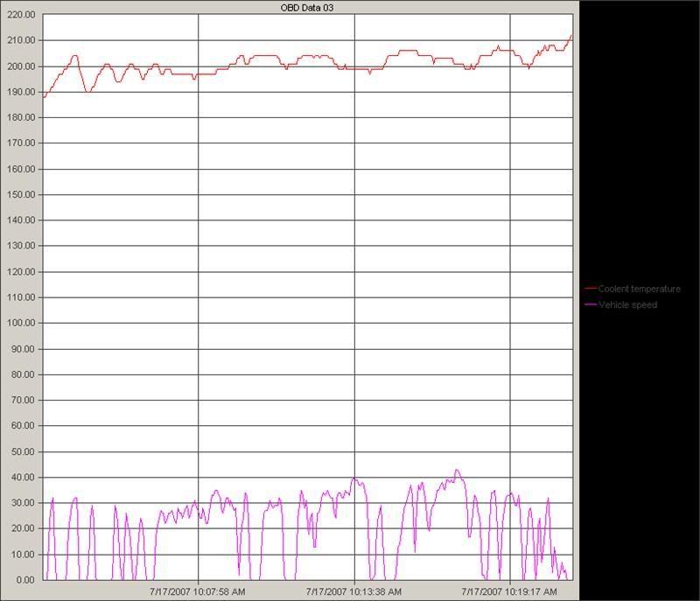The image size is (700, 601).
Task: Select the "Vehicle speed" legend label
Action: (x=627, y=305)
